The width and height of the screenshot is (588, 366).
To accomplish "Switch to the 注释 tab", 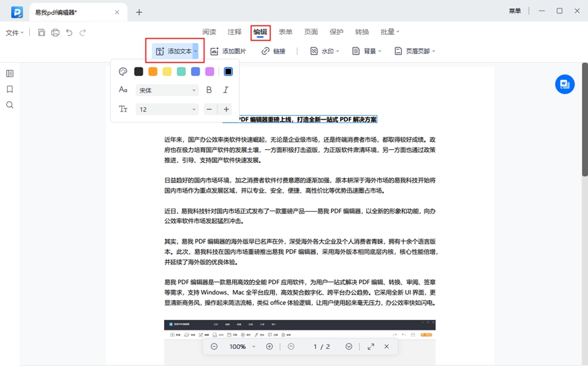I will point(235,32).
